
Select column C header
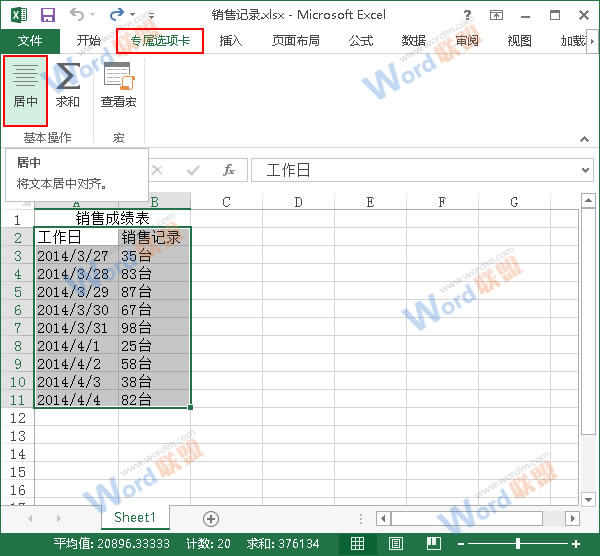pos(227,202)
